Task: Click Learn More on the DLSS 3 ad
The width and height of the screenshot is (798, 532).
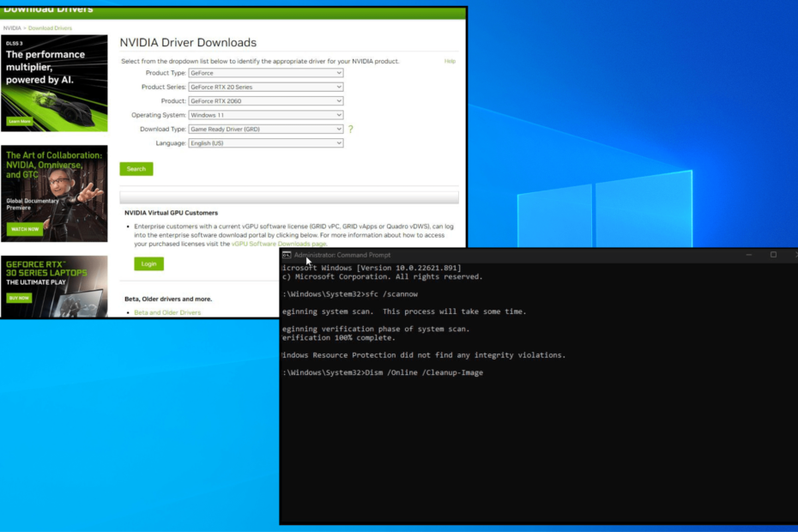Action: [x=20, y=121]
